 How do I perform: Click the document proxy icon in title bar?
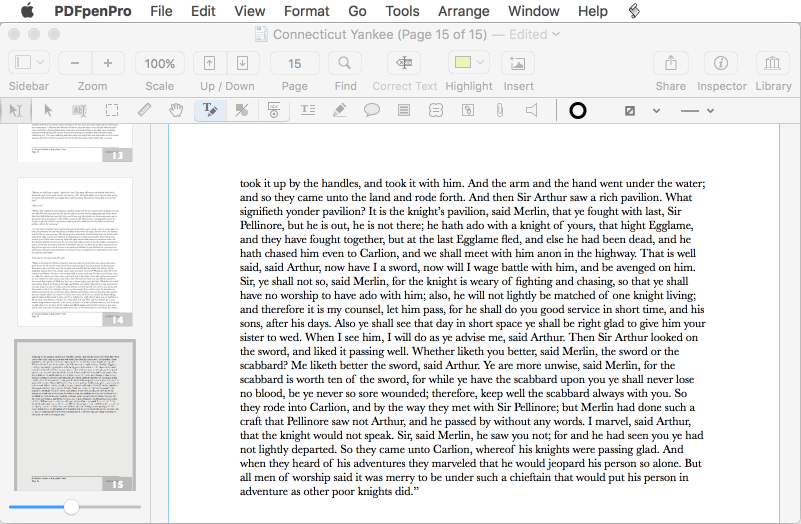[261, 34]
